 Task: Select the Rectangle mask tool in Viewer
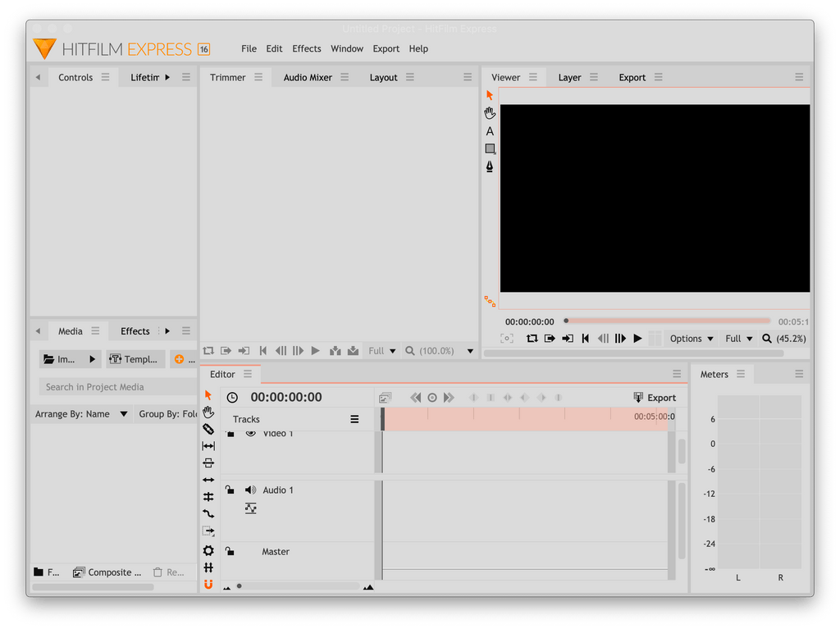[x=491, y=149]
